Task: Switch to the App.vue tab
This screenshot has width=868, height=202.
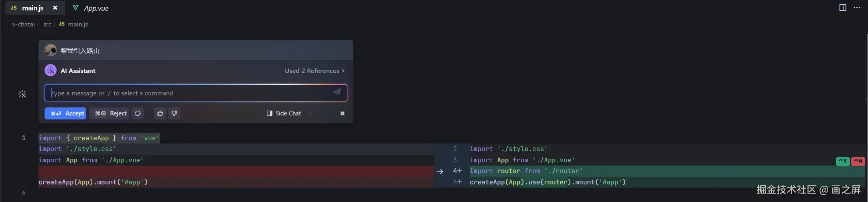Action: 96,8
